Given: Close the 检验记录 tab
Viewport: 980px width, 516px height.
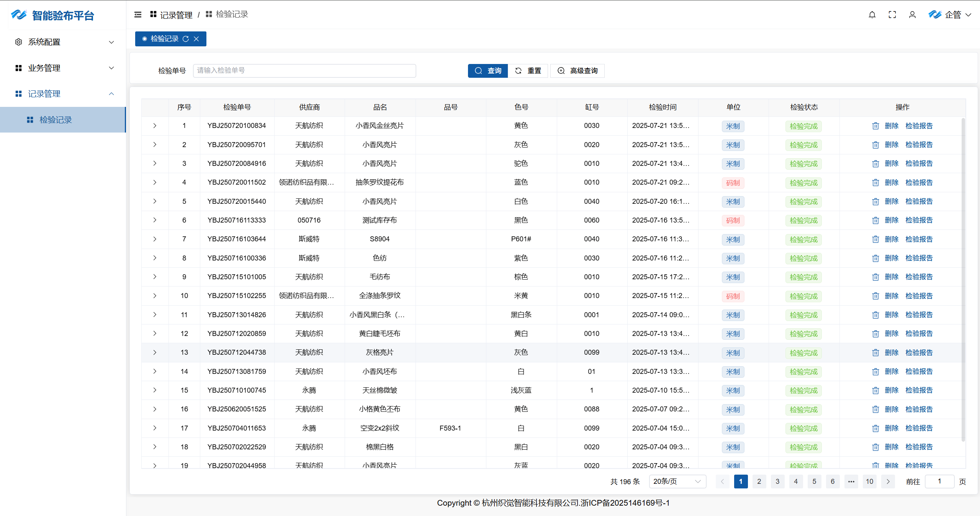Looking at the screenshot, I should click(x=196, y=39).
